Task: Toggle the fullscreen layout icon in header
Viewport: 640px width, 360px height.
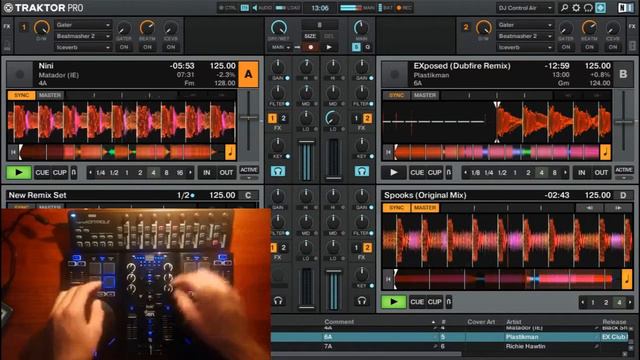Action: coord(600,8)
